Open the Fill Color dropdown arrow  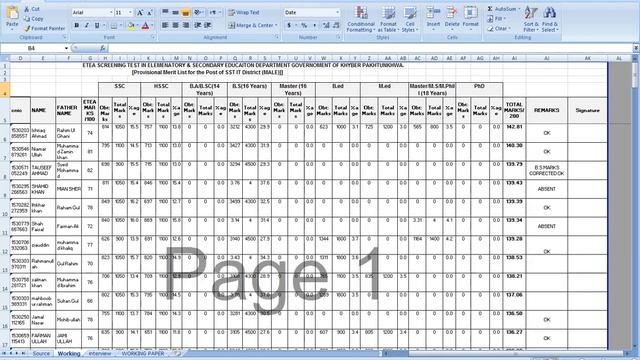(x=137, y=26)
